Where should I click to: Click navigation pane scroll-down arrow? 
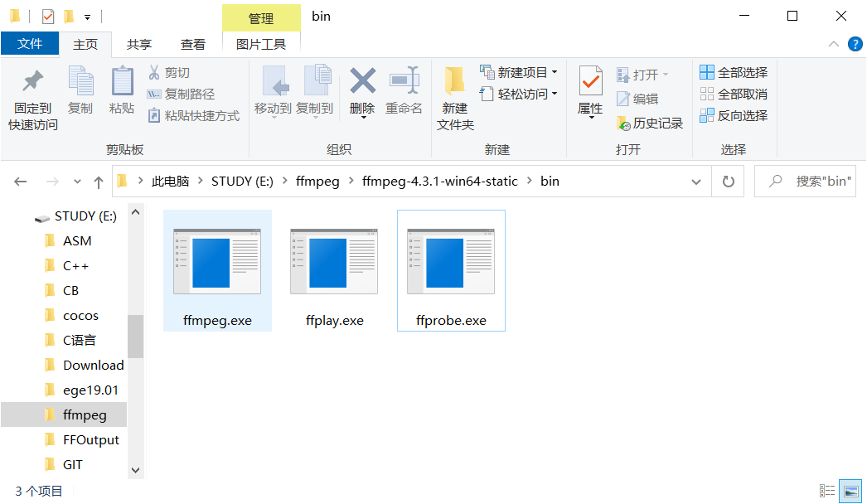coord(135,470)
